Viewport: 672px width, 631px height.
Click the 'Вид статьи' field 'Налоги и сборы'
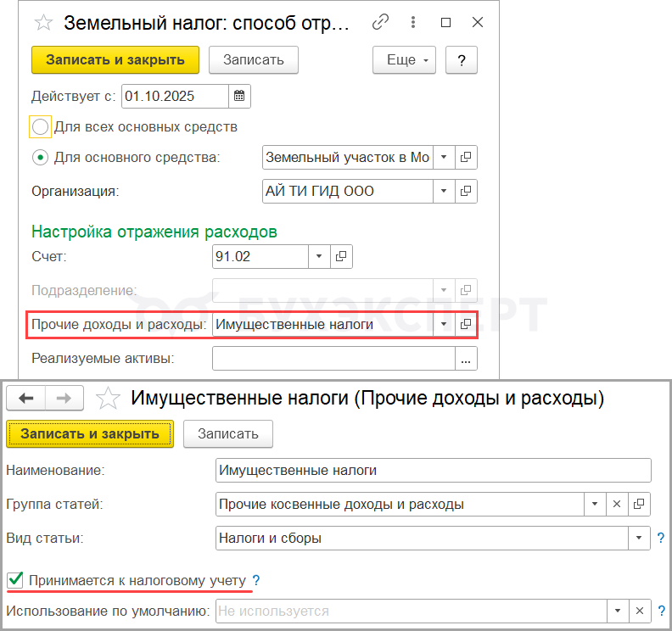[x=423, y=538]
